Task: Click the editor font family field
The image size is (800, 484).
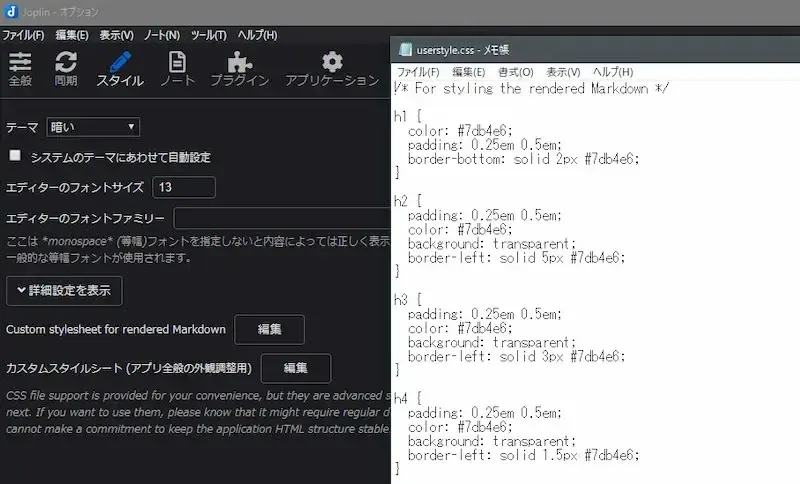Action: [x=282, y=218]
